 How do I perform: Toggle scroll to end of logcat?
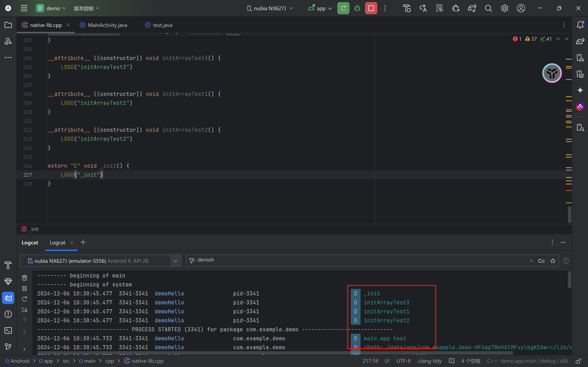[24, 310]
